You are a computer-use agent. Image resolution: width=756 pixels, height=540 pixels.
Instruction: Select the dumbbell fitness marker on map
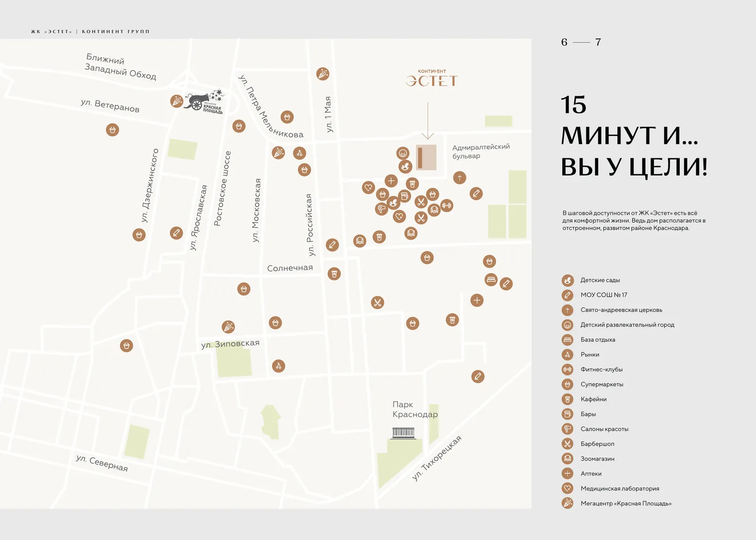click(x=447, y=206)
